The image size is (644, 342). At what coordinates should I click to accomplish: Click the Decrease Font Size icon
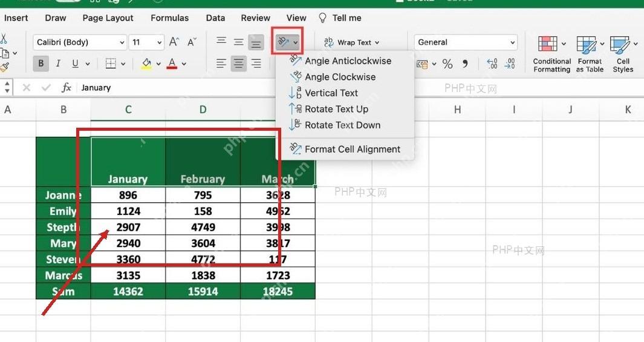(192, 42)
